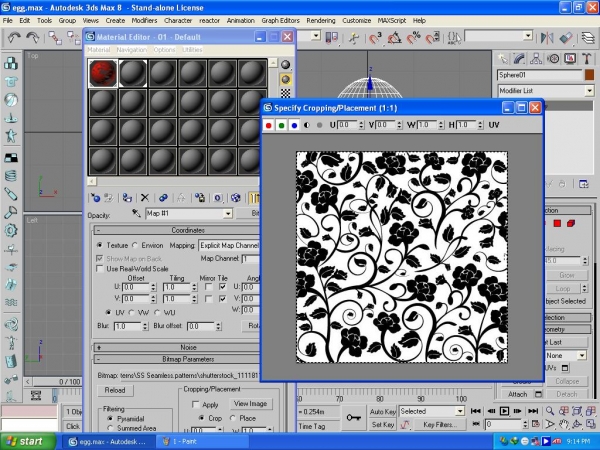Open the MAXScript menu
Screen dimensions: 600x450
[391, 21]
